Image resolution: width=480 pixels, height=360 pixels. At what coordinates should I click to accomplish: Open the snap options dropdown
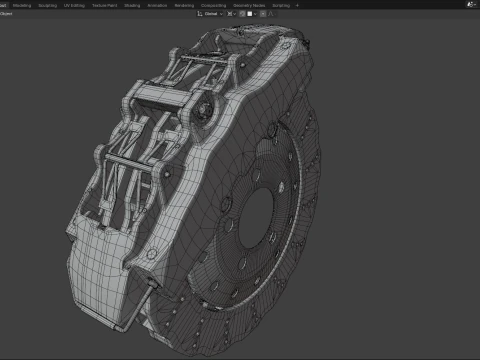[x=252, y=14]
